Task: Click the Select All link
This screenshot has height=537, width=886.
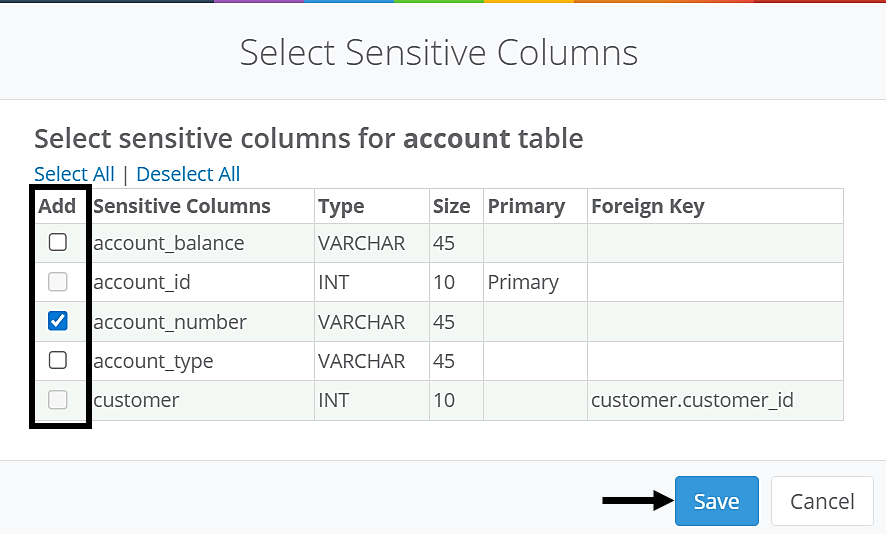Action: click(74, 174)
